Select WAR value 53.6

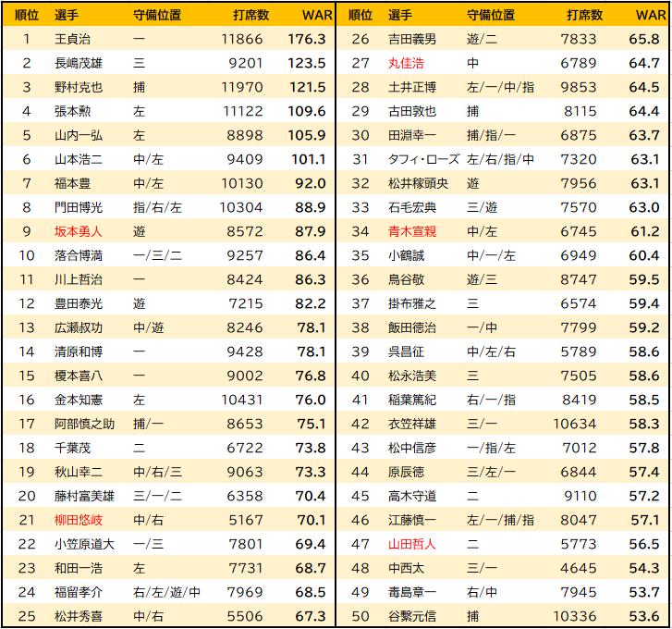644,615
